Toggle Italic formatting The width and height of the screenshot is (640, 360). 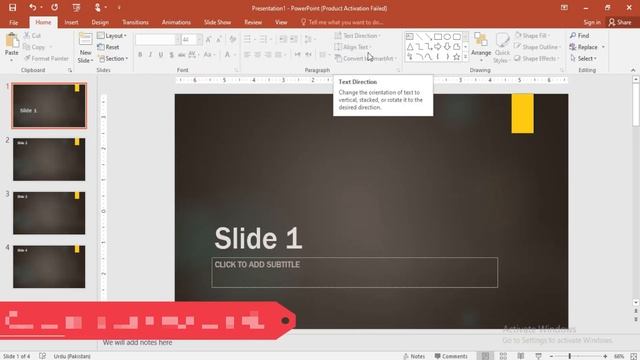[x=150, y=54]
